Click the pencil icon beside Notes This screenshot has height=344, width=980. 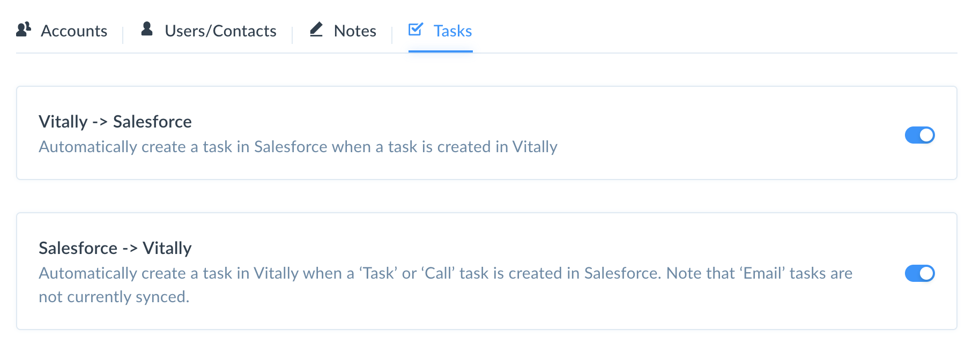pyautogui.click(x=316, y=29)
